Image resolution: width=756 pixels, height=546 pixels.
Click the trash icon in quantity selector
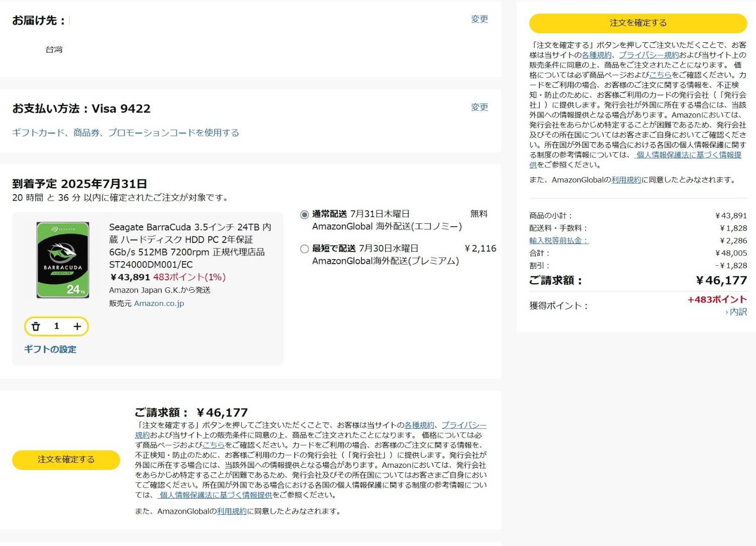coord(36,326)
